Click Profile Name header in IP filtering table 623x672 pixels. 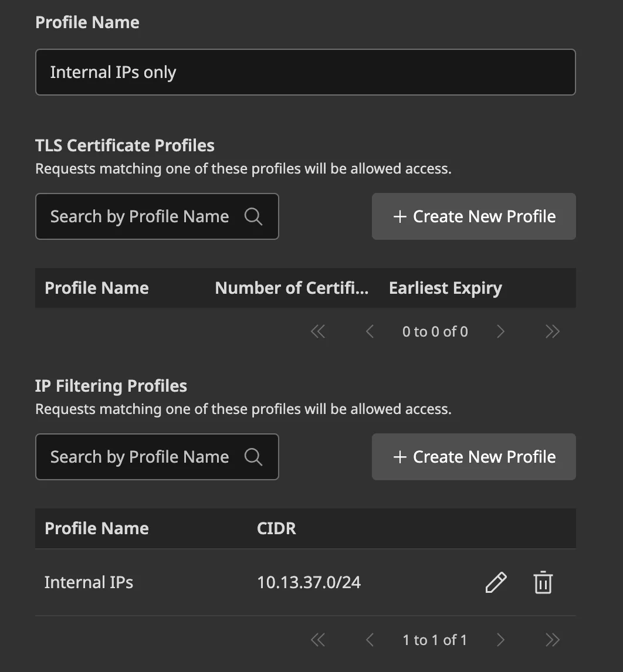(96, 528)
